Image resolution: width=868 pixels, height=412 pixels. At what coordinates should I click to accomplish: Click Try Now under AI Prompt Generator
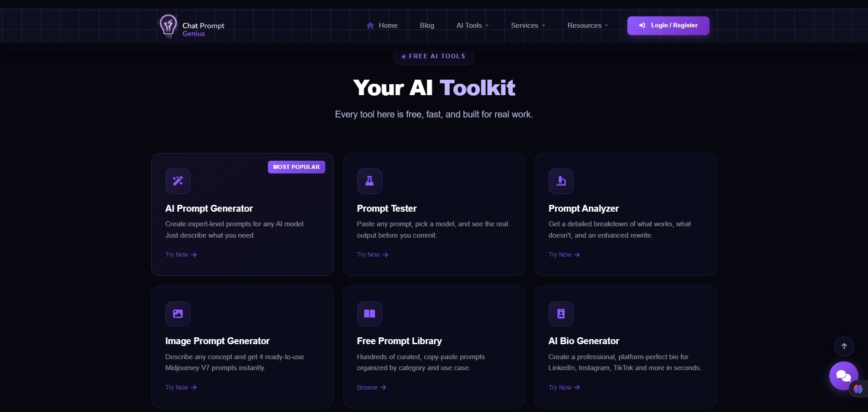(180, 254)
